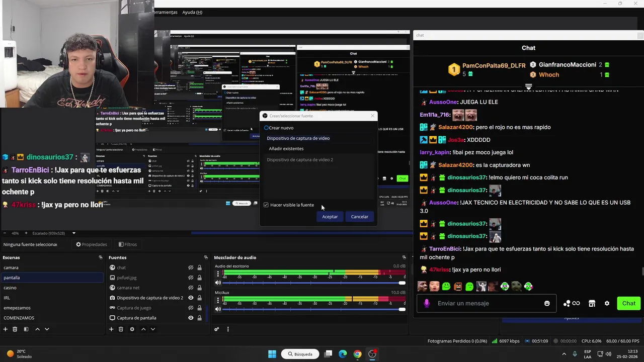Select the camara scene
Image resolution: width=644 pixels, height=362 pixels.
tap(51, 267)
